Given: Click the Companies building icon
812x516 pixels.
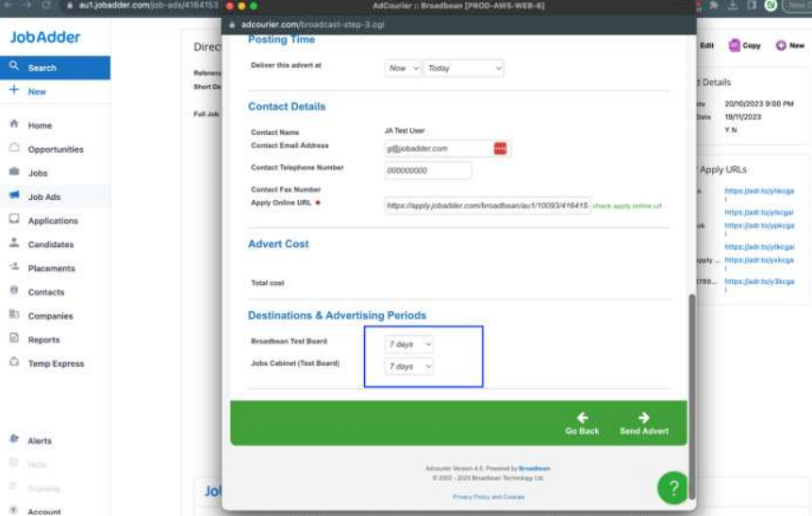Looking at the screenshot, I should [x=14, y=315].
